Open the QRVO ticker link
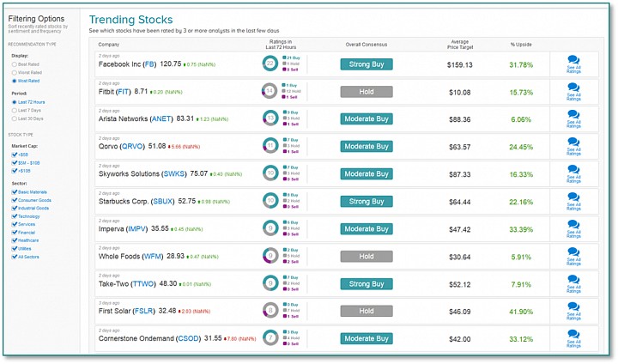This screenshot has height=364, width=618. tap(132, 147)
